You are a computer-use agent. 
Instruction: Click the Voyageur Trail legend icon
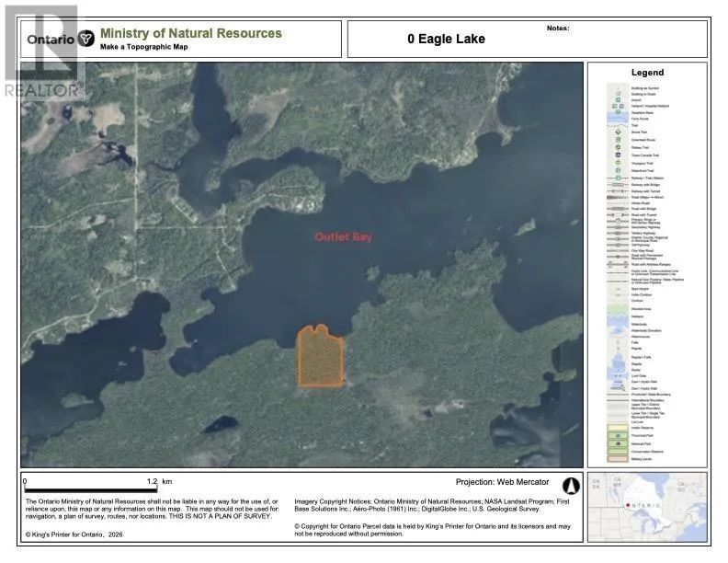click(618, 163)
